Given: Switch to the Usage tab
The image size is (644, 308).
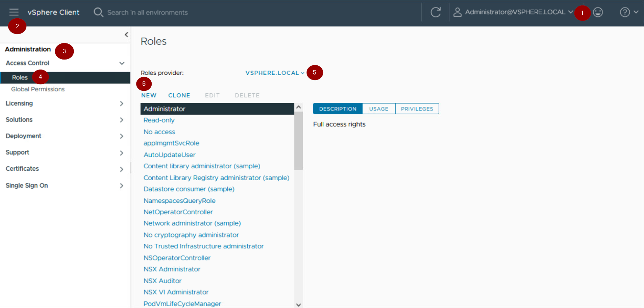Looking at the screenshot, I should pyautogui.click(x=379, y=109).
